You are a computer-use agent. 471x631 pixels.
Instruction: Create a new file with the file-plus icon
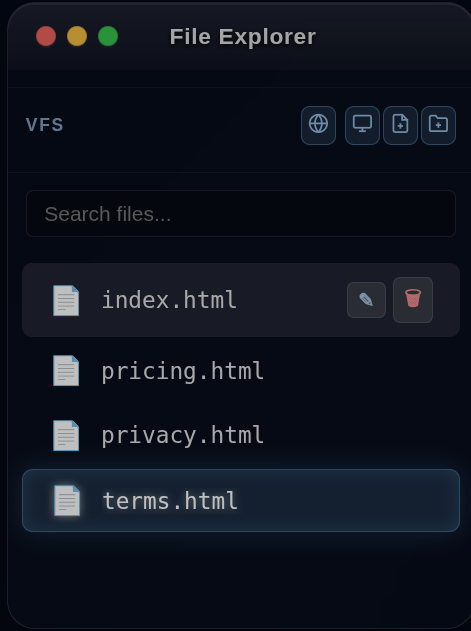400,125
